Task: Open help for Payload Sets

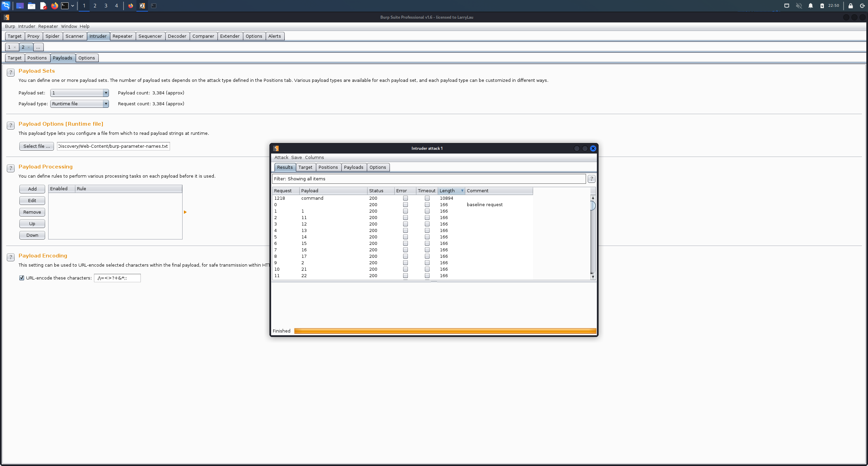Action: pyautogui.click(x=11, y=72)
